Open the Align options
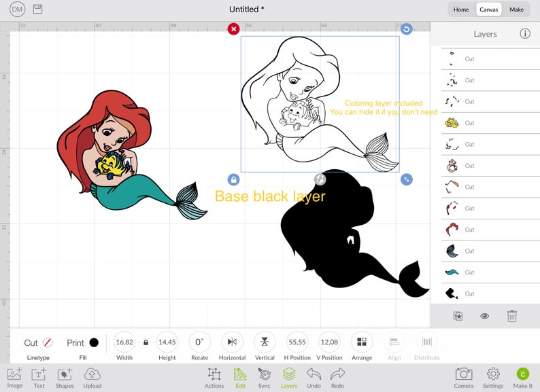540x392 pixels. click(394, 342)
